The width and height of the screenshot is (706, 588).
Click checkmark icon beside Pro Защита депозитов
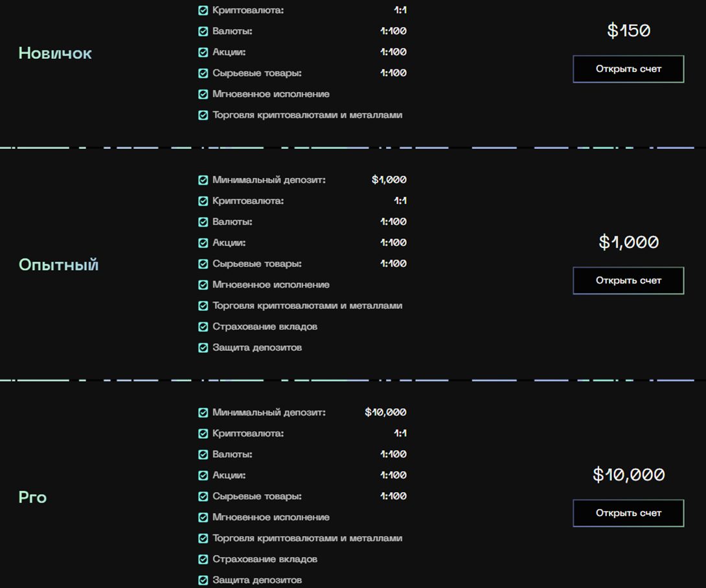click(x=203, y=580)
